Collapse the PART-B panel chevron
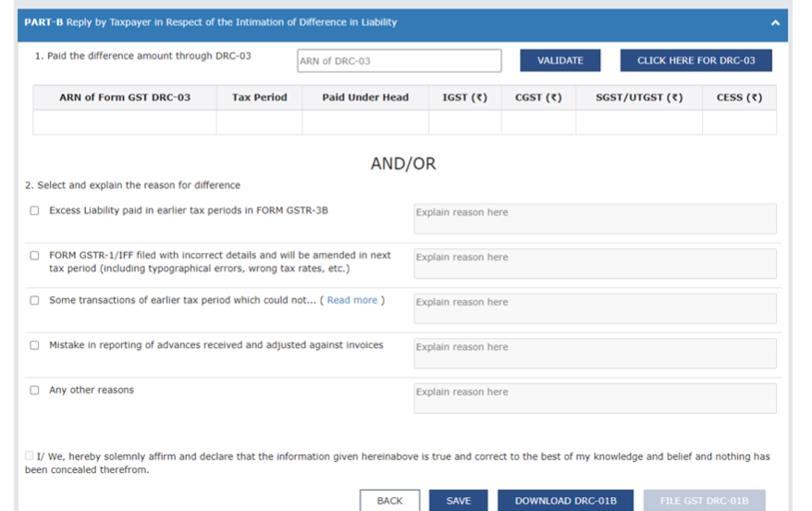The image size is (812, 511). tap(775, 23)
